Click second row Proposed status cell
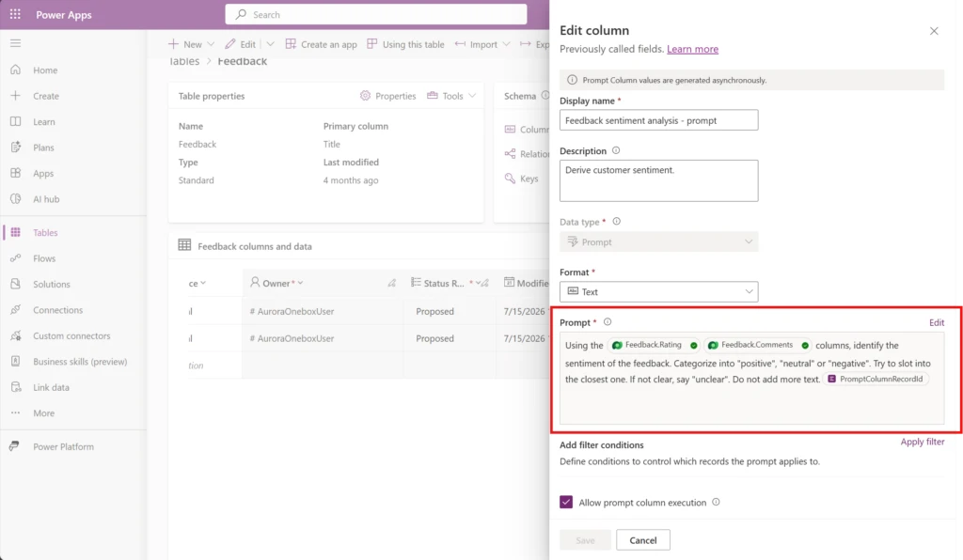Viewport: 963px width, 560px height. tap(450, 338)
